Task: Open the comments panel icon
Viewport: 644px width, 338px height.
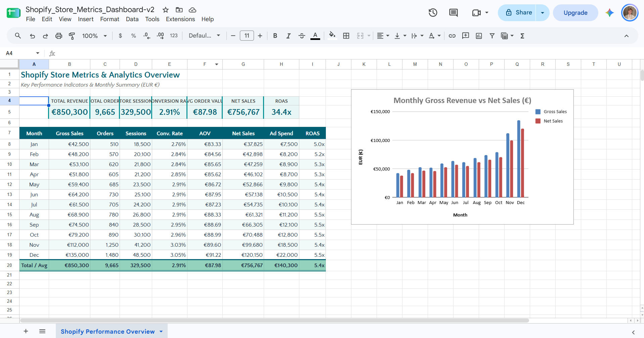Action: [454, 13]
